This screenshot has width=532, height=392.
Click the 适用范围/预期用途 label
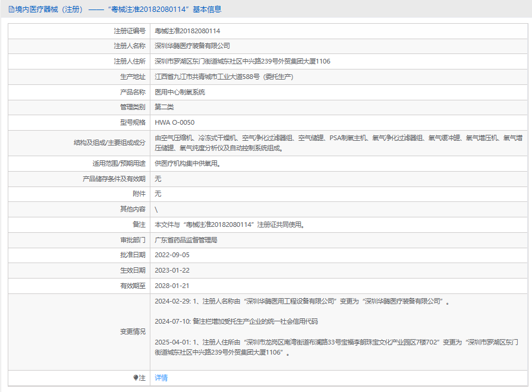point(119,163)
